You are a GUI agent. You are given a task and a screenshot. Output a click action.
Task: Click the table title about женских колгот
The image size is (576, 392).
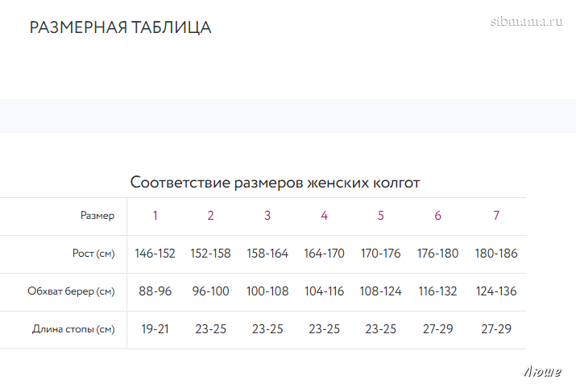[x=276, y=183]
